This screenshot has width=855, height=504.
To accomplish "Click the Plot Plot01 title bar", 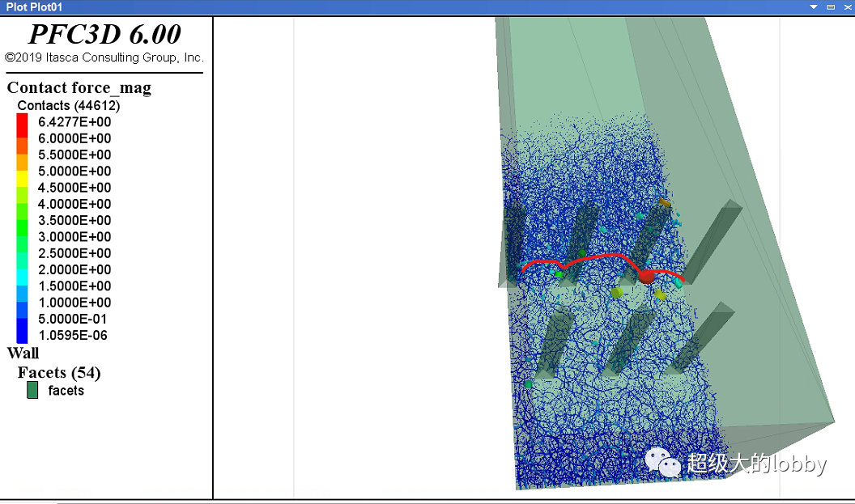I will 427,7.
